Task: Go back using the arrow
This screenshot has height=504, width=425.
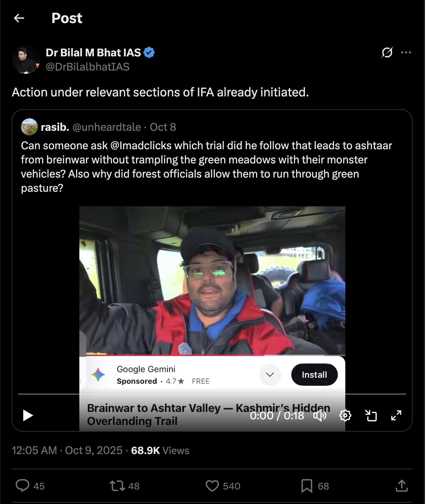Action: click(x=19, y=18)
